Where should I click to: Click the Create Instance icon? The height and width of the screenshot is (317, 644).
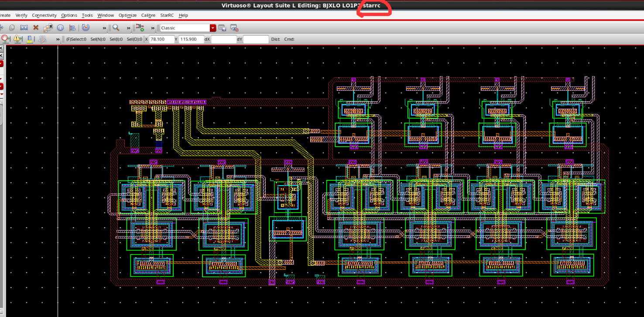click(140, 28)
